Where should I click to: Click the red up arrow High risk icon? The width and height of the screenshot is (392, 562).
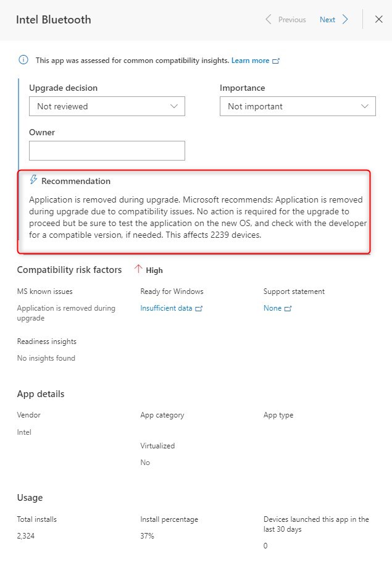click(138, 269)
